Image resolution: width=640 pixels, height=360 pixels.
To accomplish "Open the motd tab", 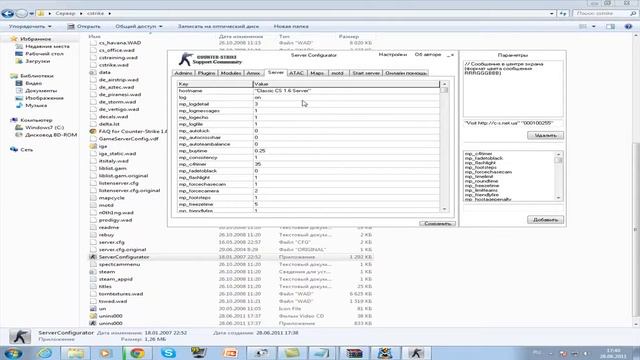I will (338, 73).
